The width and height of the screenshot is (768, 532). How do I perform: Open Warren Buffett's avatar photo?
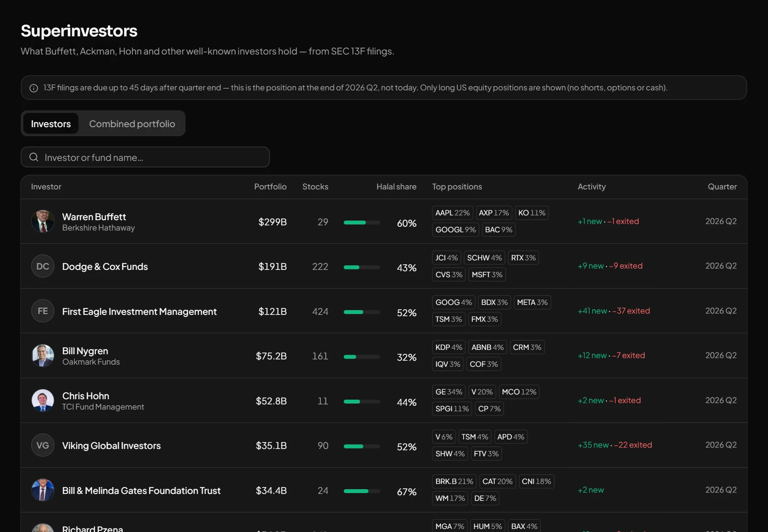pos(43,221)
